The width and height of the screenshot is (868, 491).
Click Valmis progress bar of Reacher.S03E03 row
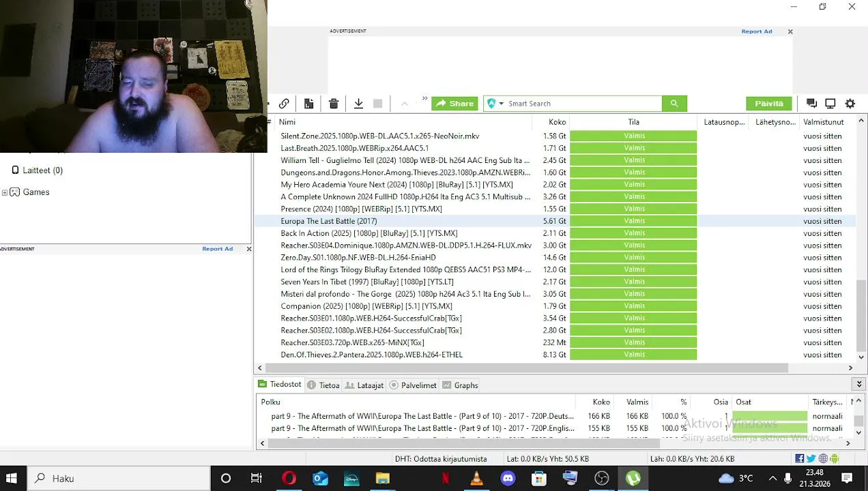pyautogui.click(x=633, y=342)
